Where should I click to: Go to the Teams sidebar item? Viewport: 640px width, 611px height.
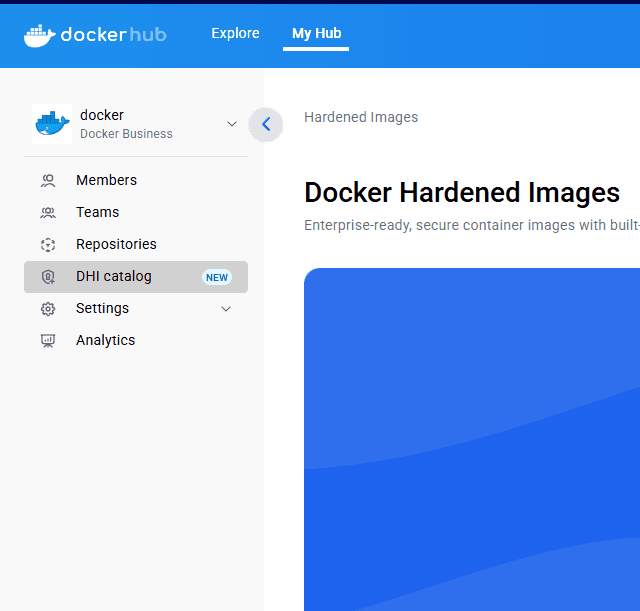point(97,213)
